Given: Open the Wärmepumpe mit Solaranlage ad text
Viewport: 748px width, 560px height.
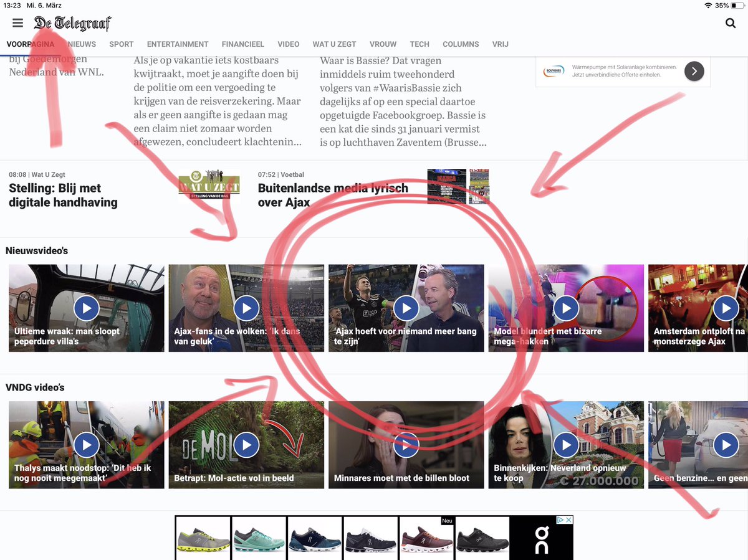Looking at the screenshot, I should tap(625, 71).
